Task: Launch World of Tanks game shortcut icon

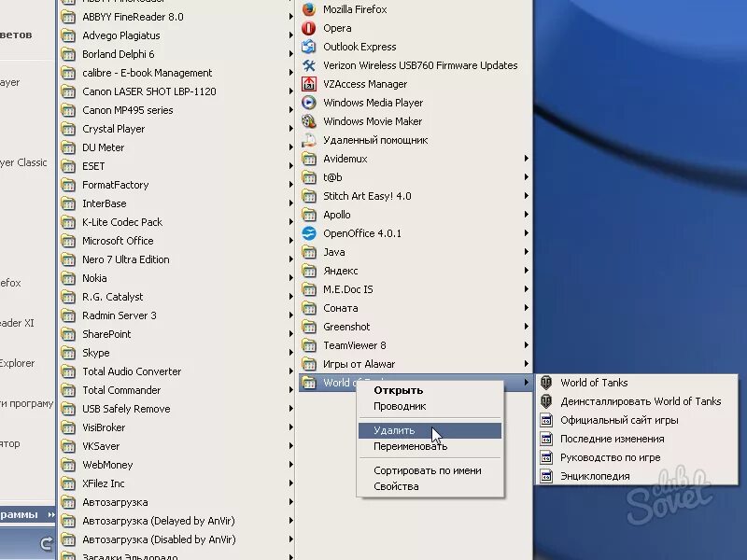Action: pyautogui.click(x=546, y=383)
